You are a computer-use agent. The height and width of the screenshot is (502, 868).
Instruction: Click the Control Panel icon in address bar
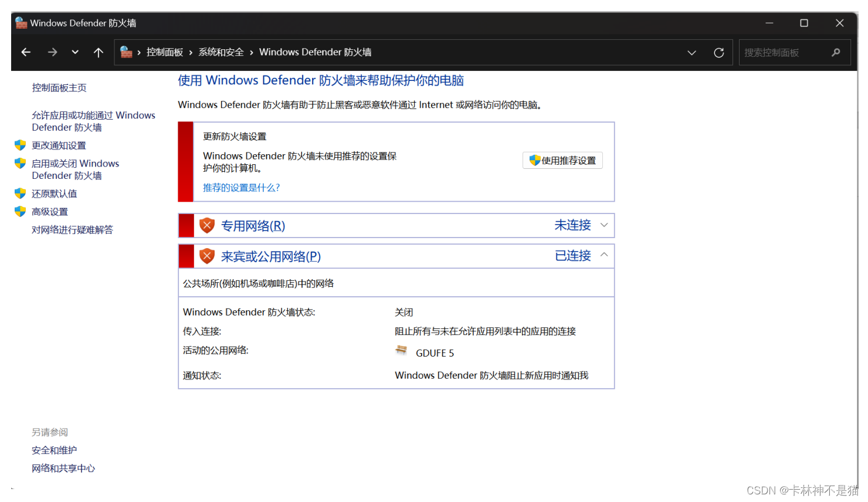pyautogui.click(x=126, y=52)
